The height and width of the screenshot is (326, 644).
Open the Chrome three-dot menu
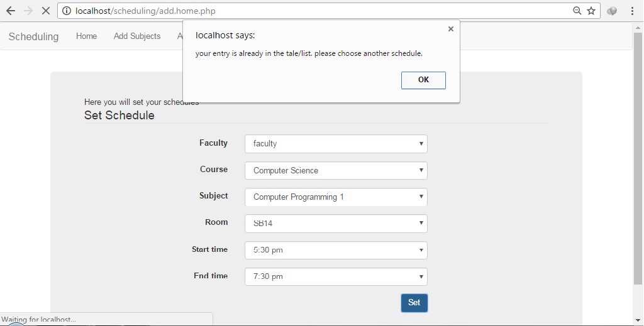pos(632,11)
